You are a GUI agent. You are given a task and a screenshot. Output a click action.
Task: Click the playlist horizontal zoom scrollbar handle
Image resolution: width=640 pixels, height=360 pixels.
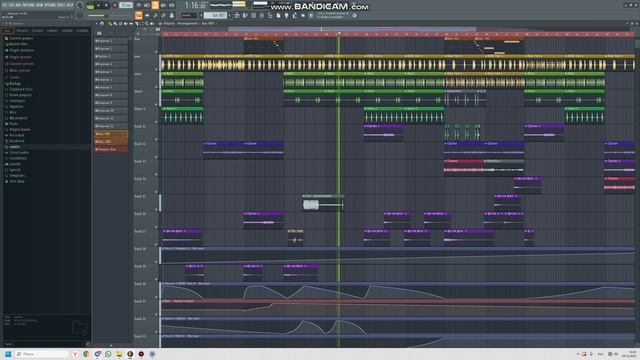pos(352,29)
